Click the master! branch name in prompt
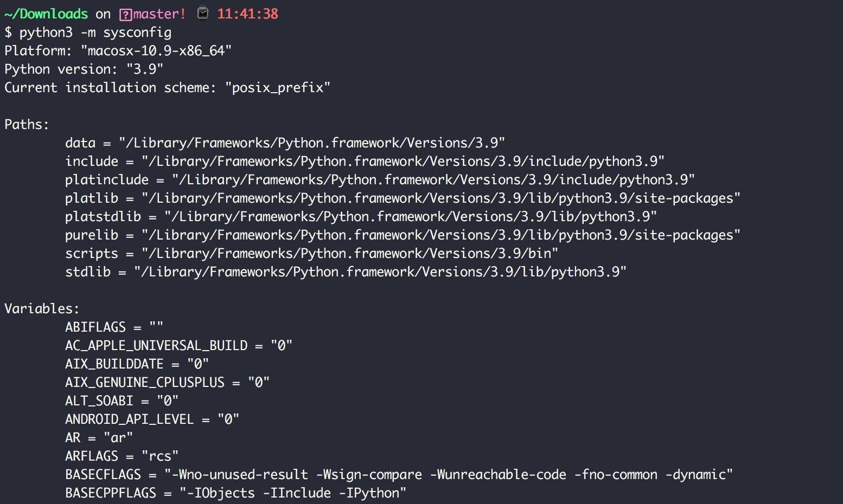843x504 pixels. pyautogui.click(x=159, y=14)
